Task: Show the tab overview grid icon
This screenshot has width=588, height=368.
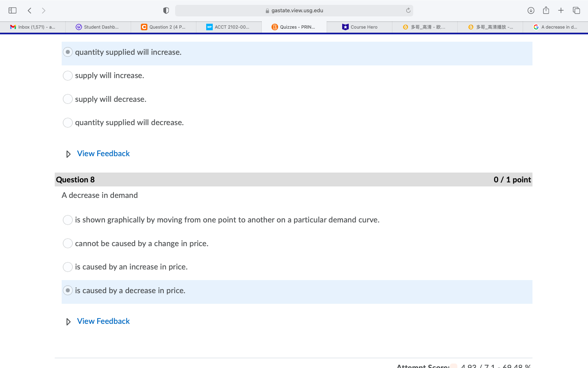Action: click(x=576, y=10)
